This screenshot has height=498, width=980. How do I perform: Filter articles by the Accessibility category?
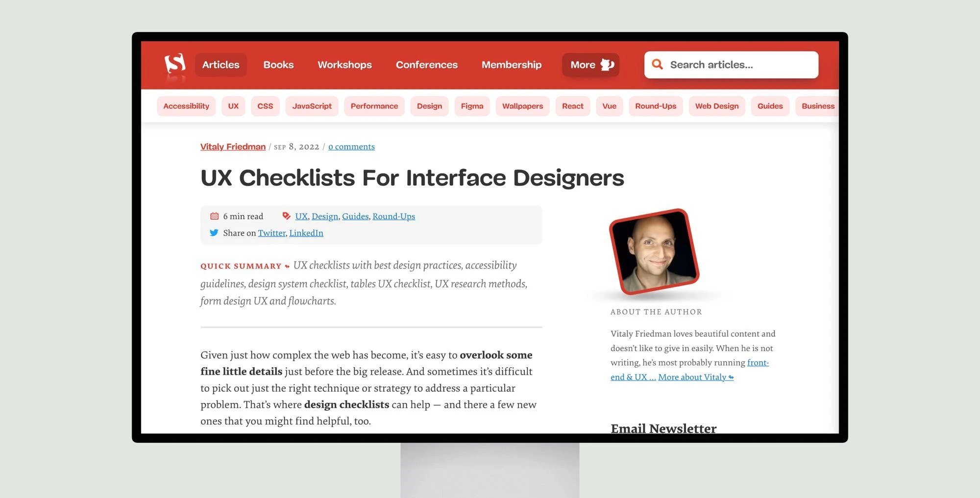[x=186, y=106]
